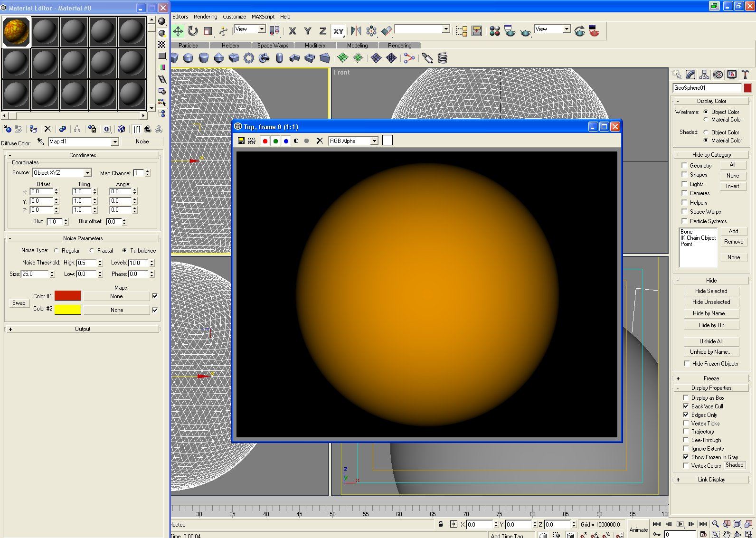
Task: Click Assign Material to Selection icon
Action: (33, 129)
